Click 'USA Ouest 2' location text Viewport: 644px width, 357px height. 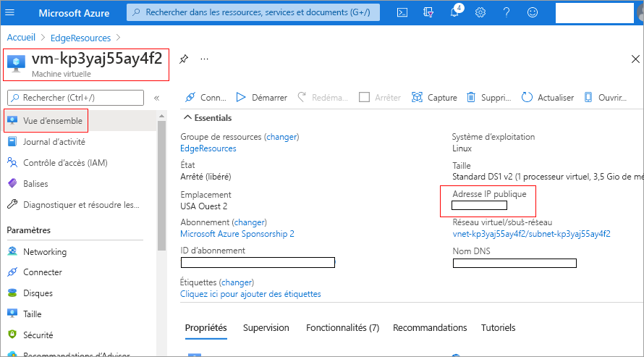[204, 206]
